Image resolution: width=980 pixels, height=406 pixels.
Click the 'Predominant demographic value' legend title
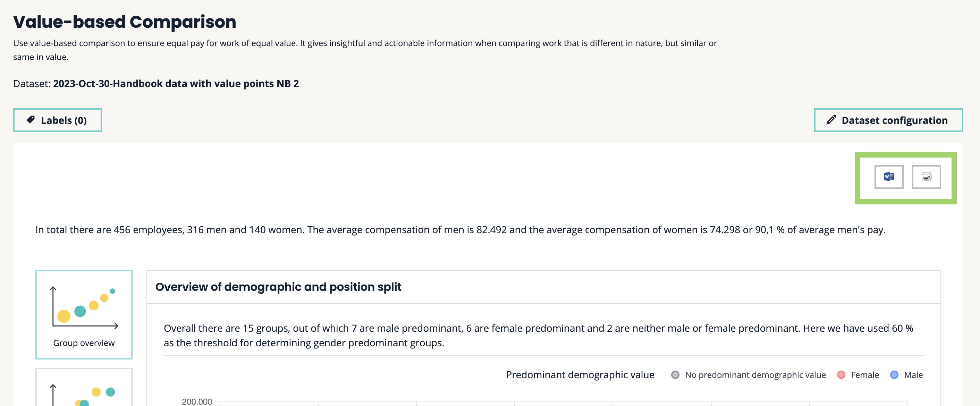(580, 375)
